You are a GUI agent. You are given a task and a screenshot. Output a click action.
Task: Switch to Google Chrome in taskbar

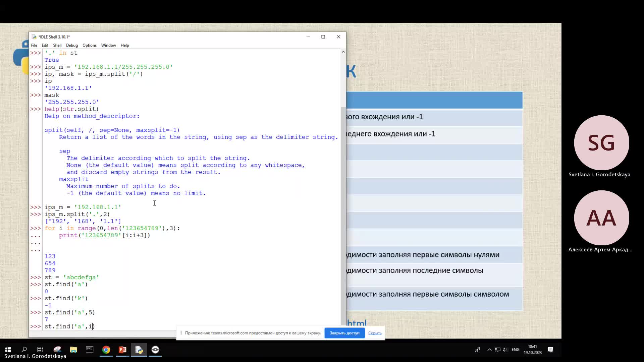106,350
